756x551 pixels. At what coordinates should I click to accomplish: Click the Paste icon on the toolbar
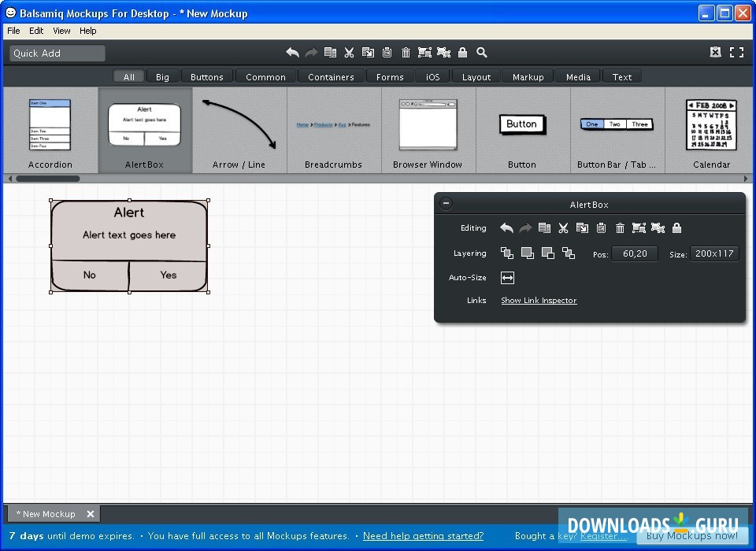387,53
